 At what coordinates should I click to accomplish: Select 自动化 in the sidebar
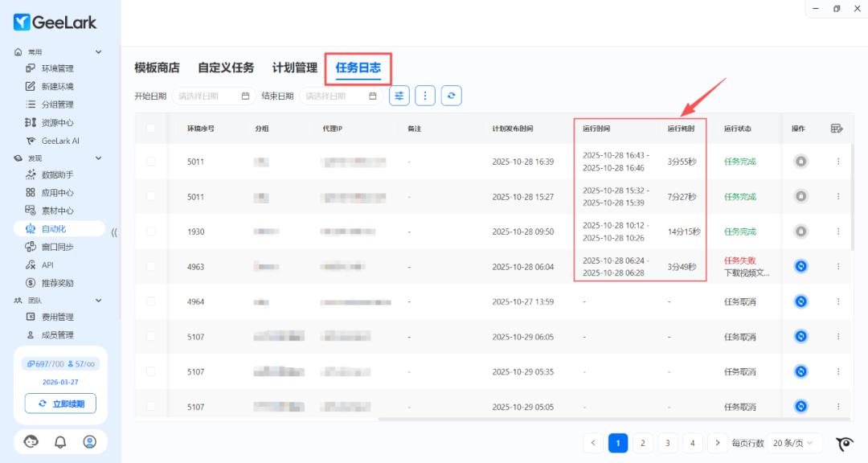(59, 229)
